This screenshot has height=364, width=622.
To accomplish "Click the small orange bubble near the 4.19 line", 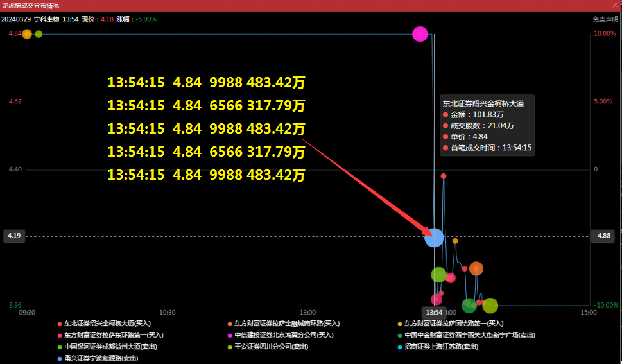I will (455, 241).
